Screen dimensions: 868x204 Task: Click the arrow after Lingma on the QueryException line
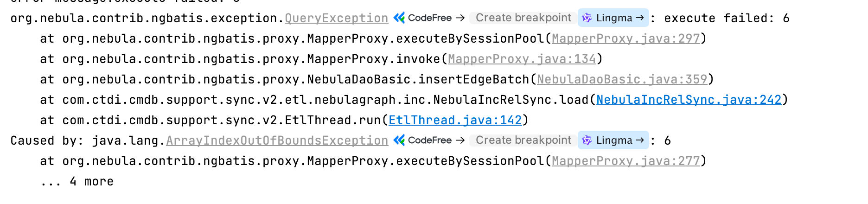[640, 18]
